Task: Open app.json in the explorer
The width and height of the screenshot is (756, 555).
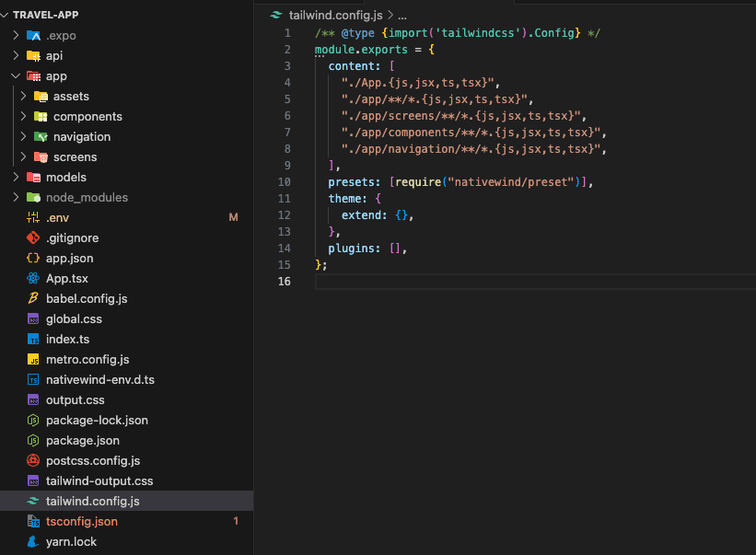Action: pyautogui.click(x=127, y=258)
